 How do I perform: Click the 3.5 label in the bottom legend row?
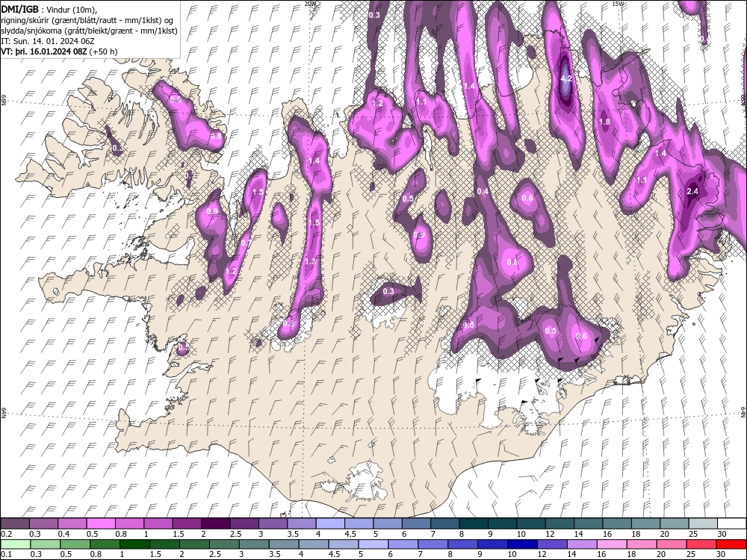pyautogui.click(x=274, y=554)
